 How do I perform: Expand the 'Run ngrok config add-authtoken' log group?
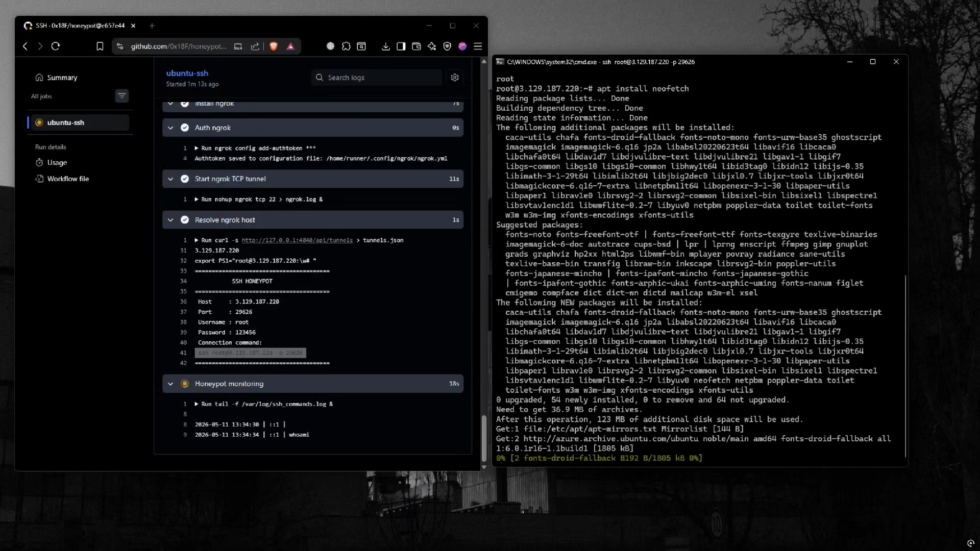(x=197, y=148)
